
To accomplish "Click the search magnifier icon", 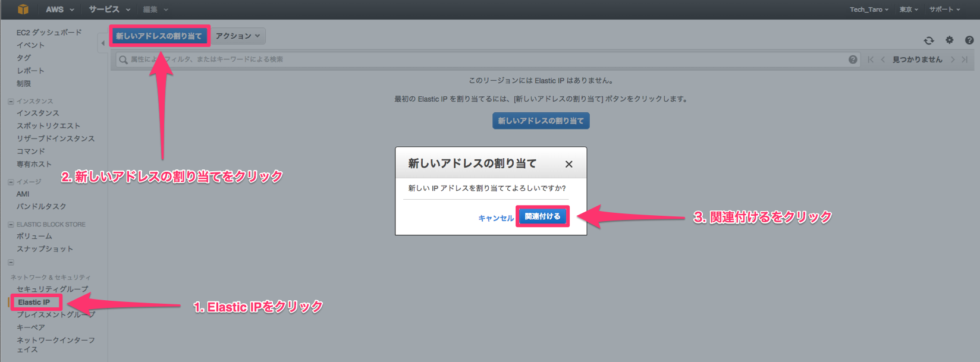I will 123,59.
